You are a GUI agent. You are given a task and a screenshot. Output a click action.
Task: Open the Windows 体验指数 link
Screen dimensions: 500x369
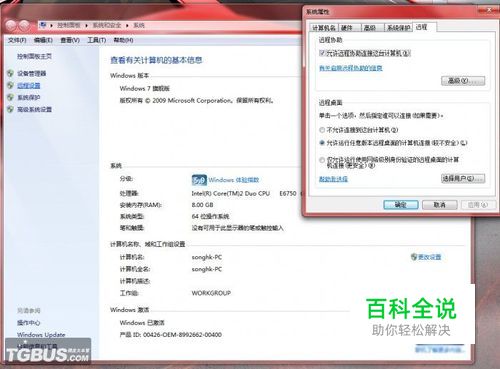click(234, 180)
